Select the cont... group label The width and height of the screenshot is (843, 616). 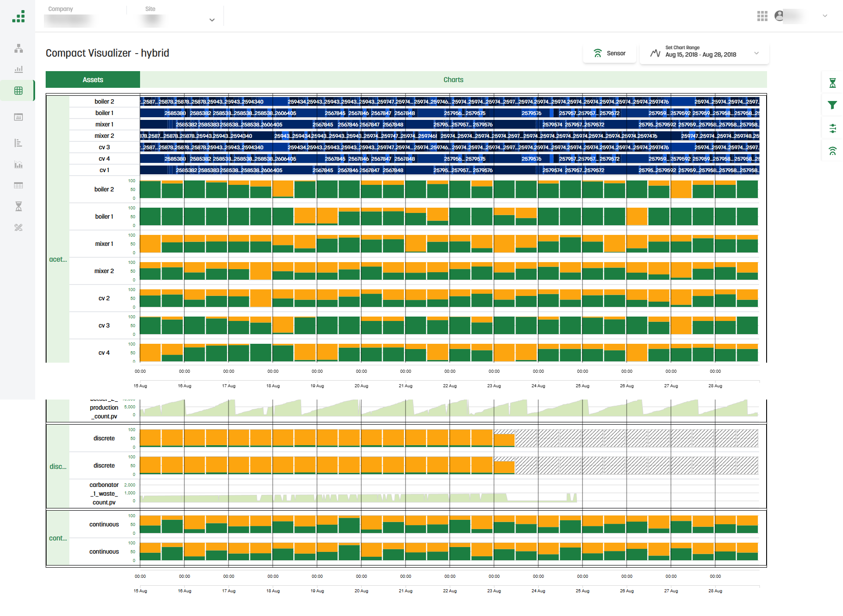[x=58, y=538]
